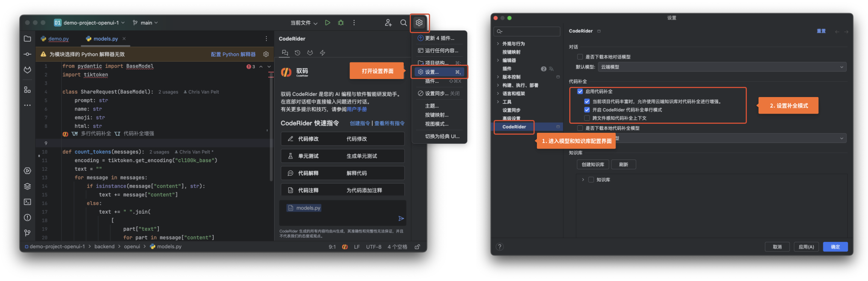Open more run actions vertical dots
This screenshot has width=868, height=281.
(x=354, y=23)
